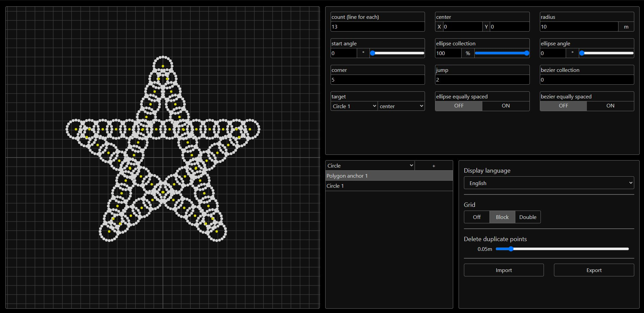Click the center Y input field
This screenshot has height=313, width=644.
[510, 27]
